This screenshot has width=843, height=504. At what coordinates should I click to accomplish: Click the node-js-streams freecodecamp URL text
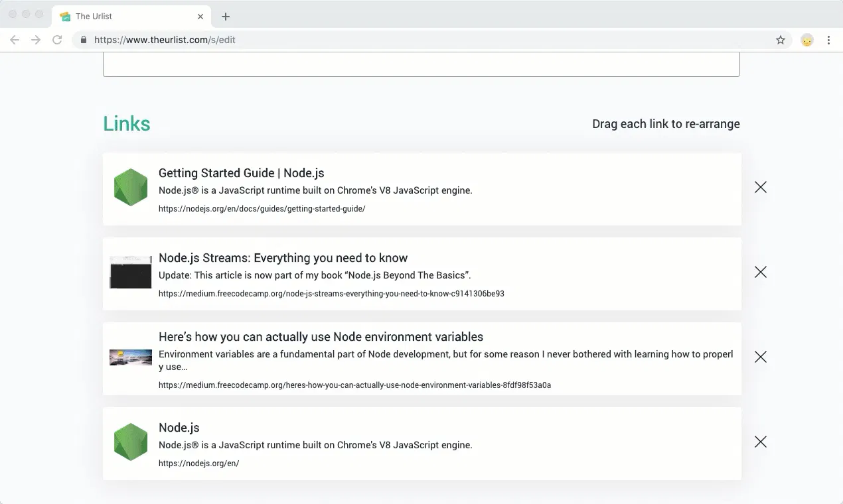[331, 294]
